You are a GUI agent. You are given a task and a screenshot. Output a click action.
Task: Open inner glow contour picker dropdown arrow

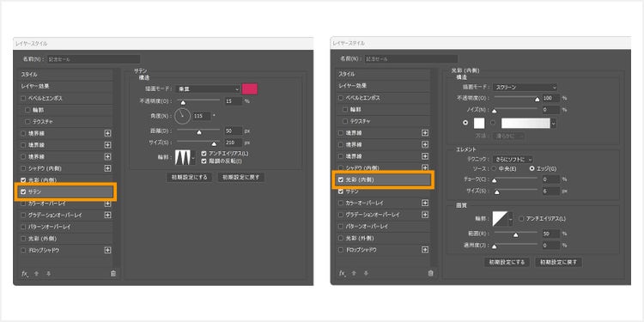511,219
